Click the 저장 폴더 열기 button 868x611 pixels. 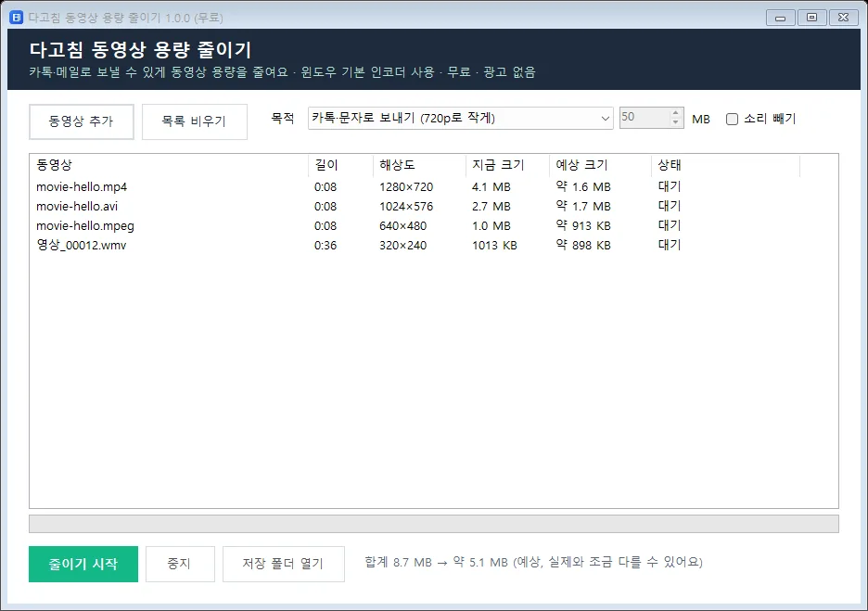284,564
